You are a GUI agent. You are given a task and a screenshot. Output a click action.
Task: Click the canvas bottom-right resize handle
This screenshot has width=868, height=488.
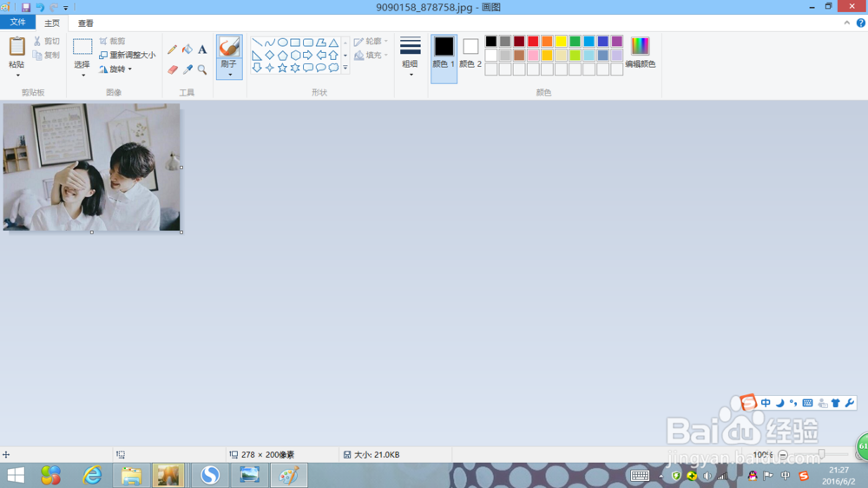(x=181, y=232)
